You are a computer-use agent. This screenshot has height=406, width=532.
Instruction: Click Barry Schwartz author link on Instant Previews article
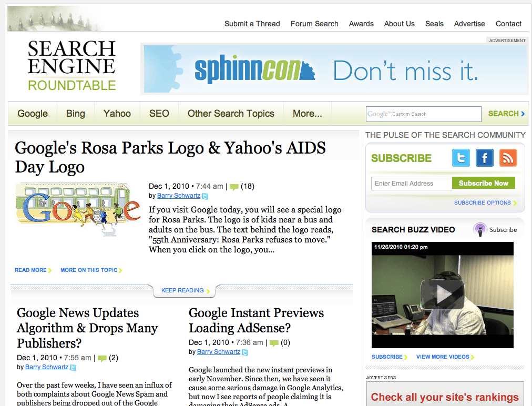(x=219, y=352)
